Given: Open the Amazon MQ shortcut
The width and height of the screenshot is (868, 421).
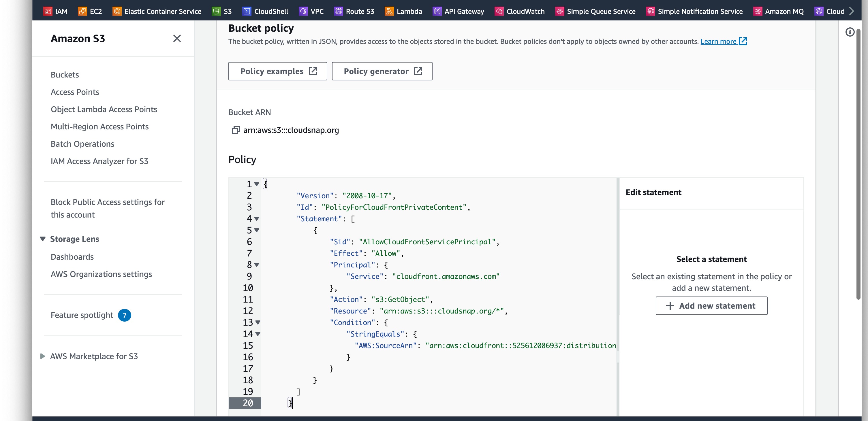Looking at the screenshot, I should click(x=779, y=12).
